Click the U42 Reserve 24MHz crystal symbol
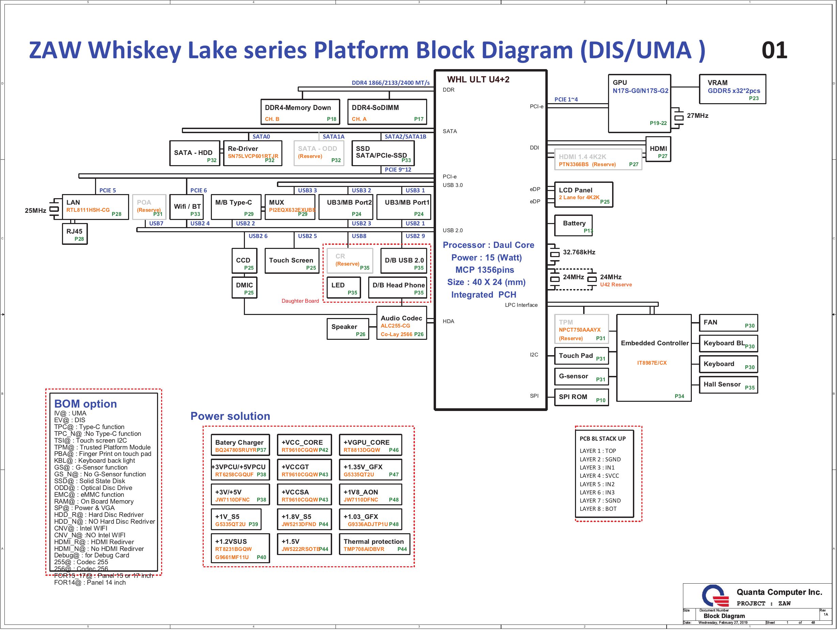 coord(592,279)
